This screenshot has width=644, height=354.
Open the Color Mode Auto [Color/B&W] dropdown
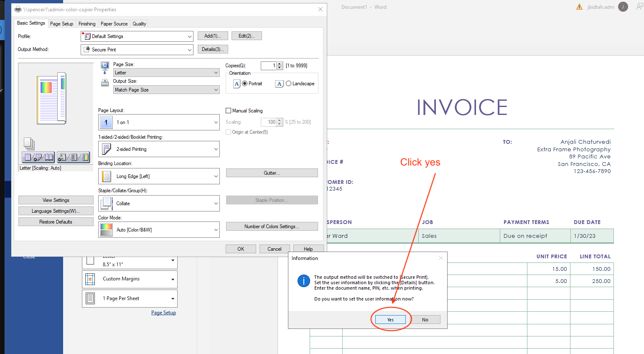159,230
